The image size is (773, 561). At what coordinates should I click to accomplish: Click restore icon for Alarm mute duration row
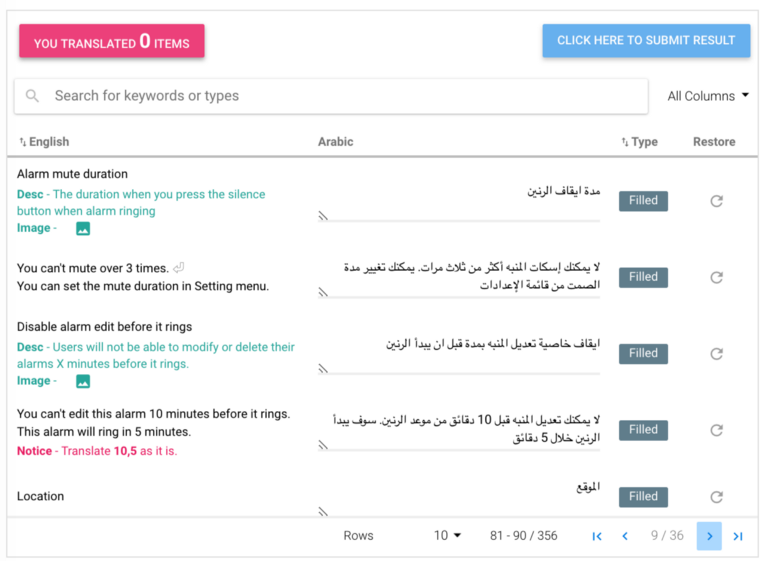tap(716, 201)
